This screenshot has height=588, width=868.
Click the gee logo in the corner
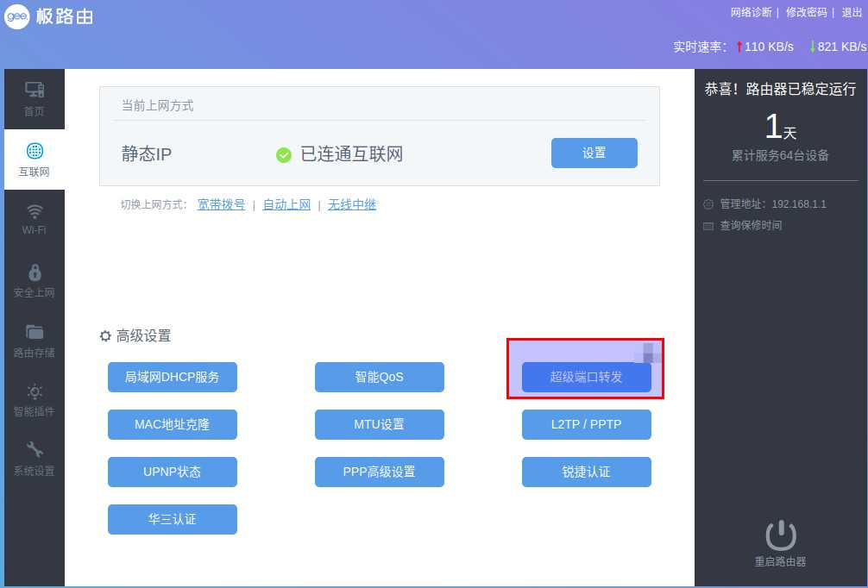(x=16, y=16)
